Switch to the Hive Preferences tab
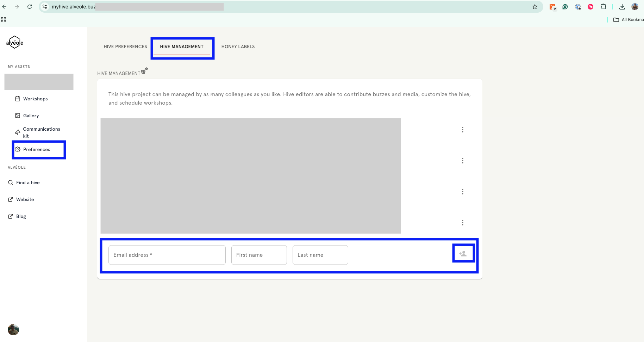This screenshot has height=342, width=644. point(125,46)
